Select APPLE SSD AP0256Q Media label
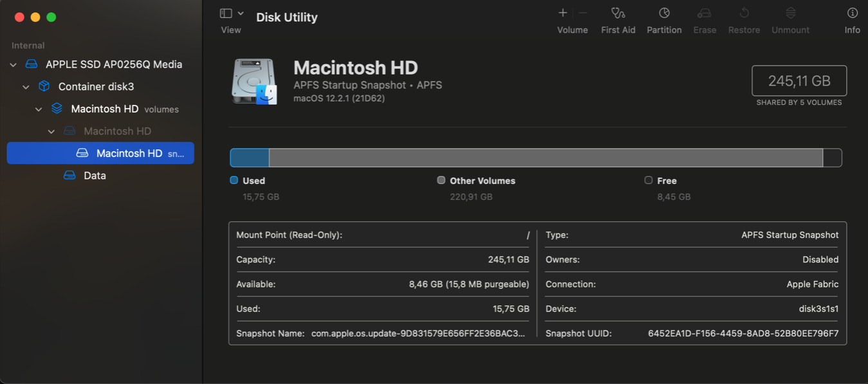 (114, 64)
